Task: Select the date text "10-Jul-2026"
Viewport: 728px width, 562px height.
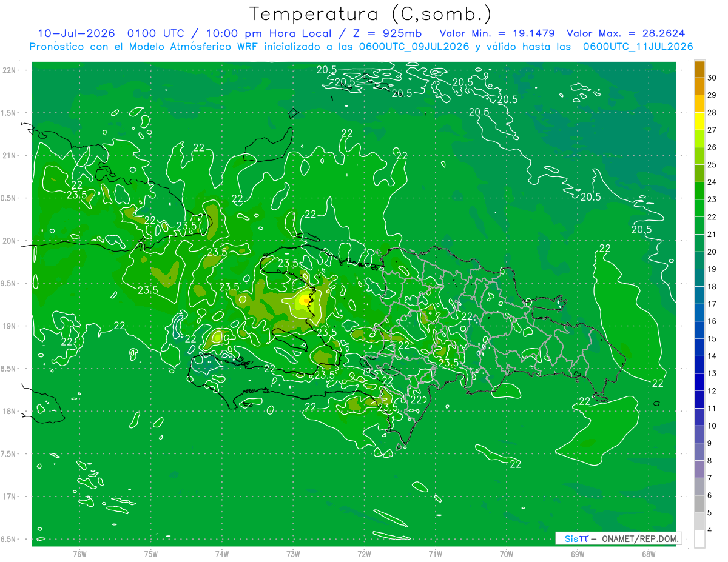Action: 75,33
